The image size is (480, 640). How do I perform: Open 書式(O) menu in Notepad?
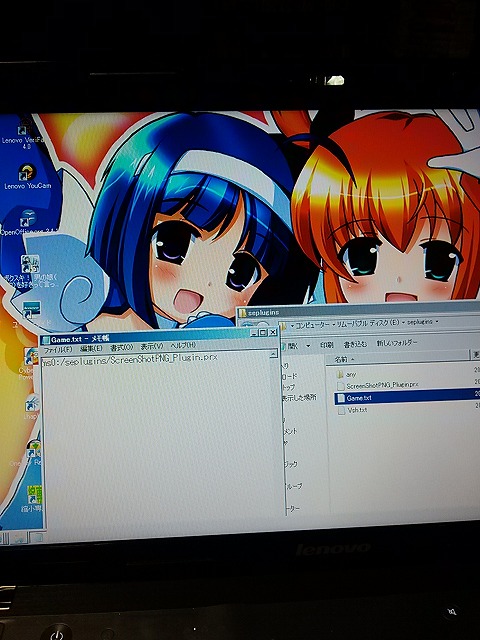pyautogui.click(x=122, y=348)
